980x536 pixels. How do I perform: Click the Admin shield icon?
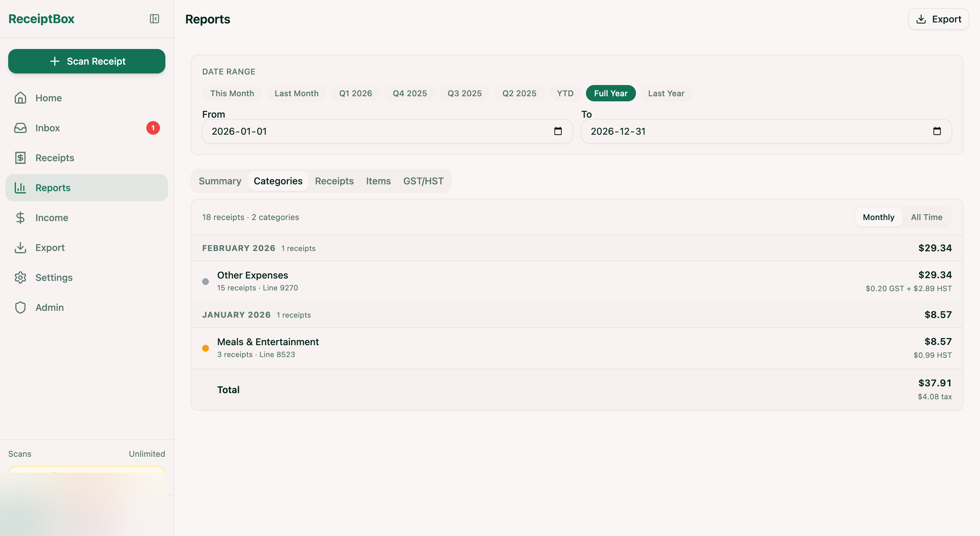click(20, 307)
